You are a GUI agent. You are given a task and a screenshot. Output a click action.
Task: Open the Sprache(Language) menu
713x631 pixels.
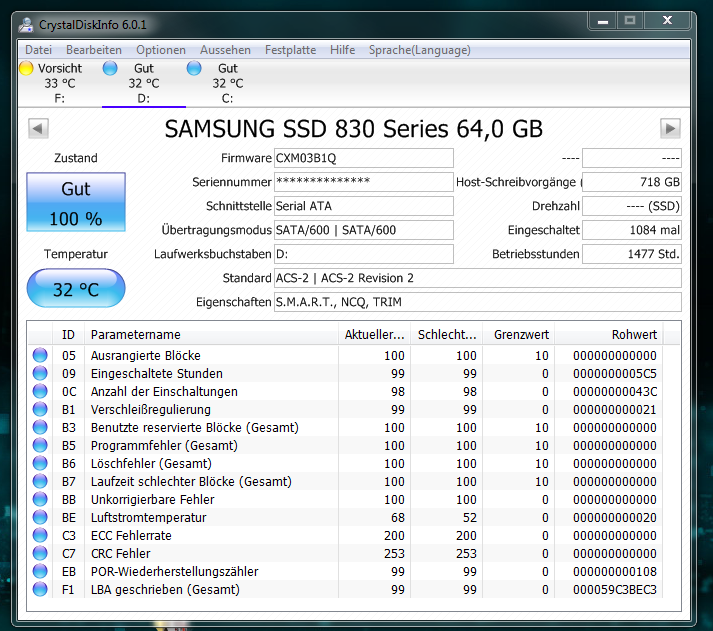click(x=420, y=50)
